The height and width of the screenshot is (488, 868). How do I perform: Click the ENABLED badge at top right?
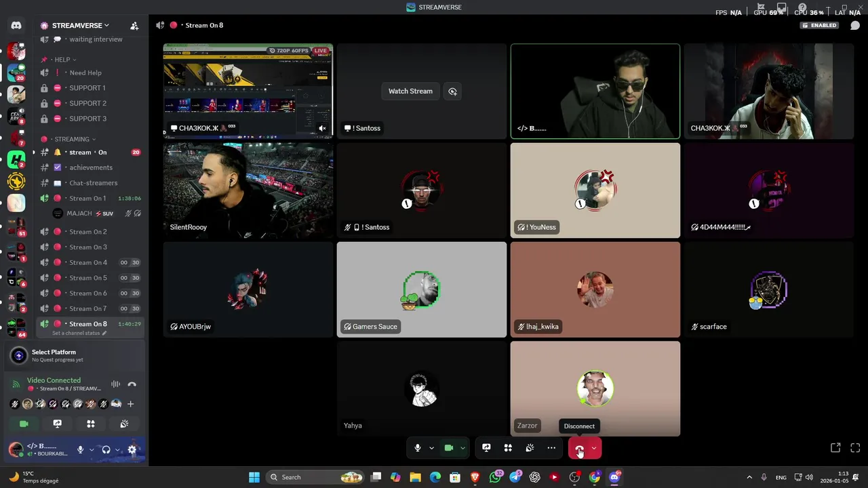point(819,26)
